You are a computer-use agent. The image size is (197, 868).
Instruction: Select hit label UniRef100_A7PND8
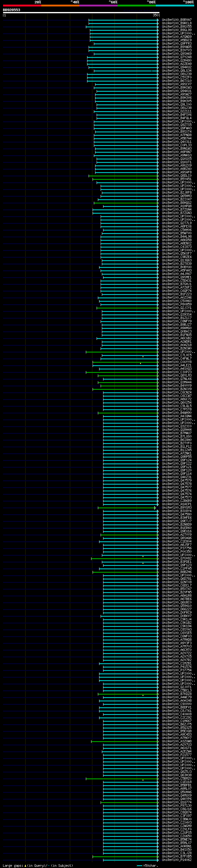pos(177,135)
